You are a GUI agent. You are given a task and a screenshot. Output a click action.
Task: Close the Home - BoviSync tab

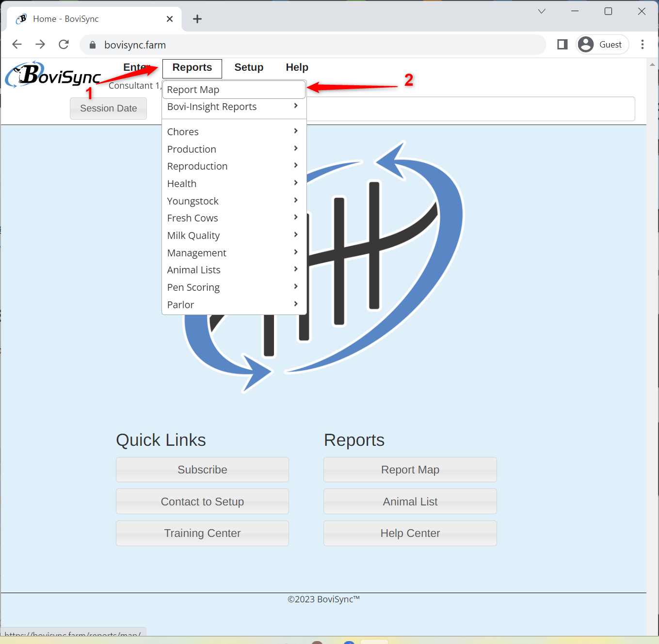[x=170, y=19]
